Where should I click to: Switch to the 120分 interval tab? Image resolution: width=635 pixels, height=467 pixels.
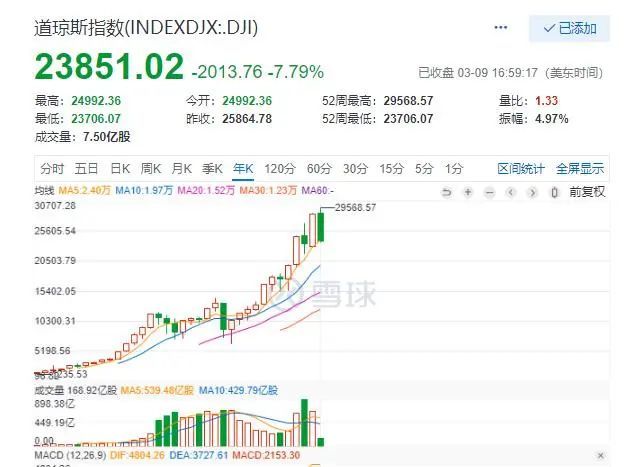[x=280, y=168]
